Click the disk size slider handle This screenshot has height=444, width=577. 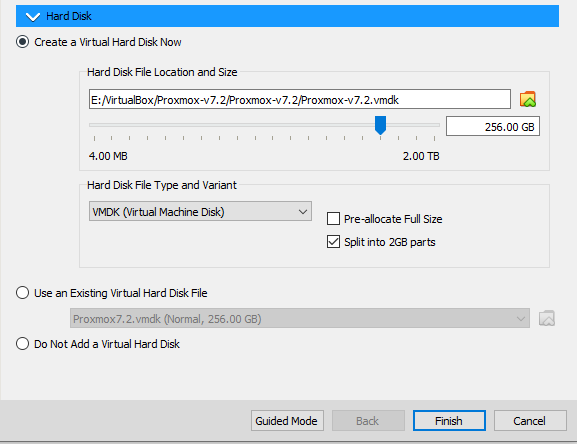380,125
